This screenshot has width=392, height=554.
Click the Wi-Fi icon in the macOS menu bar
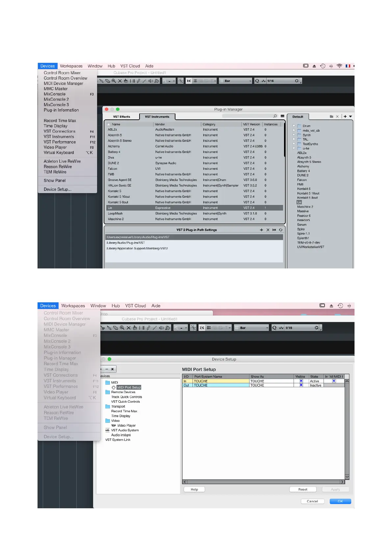339,66
